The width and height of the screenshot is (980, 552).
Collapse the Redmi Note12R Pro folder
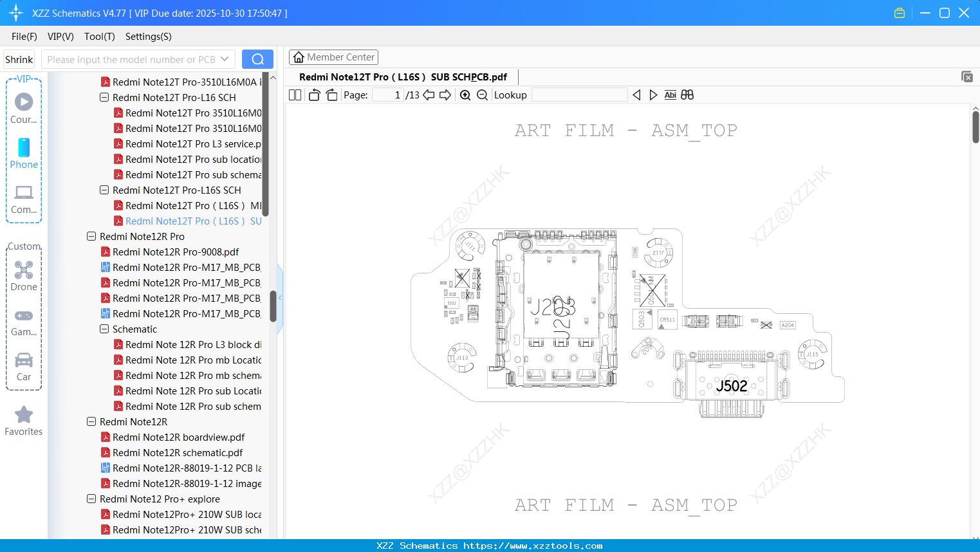(91, 237)
